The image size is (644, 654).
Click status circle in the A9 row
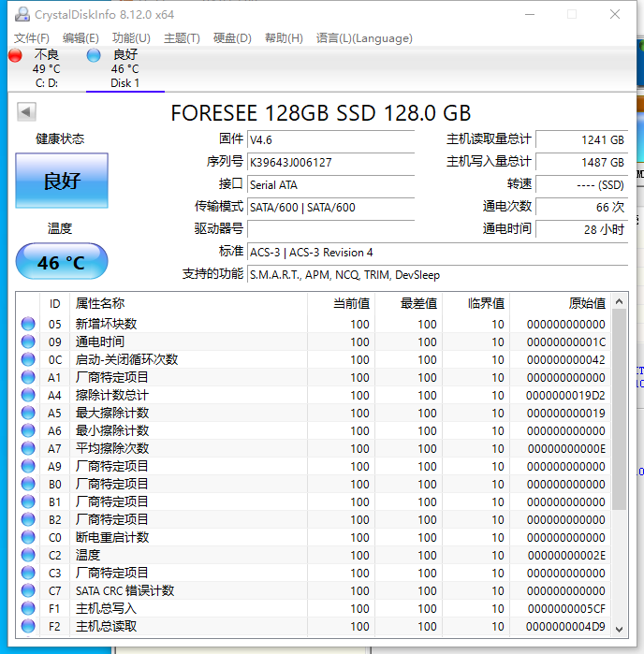tap(28, 466)
